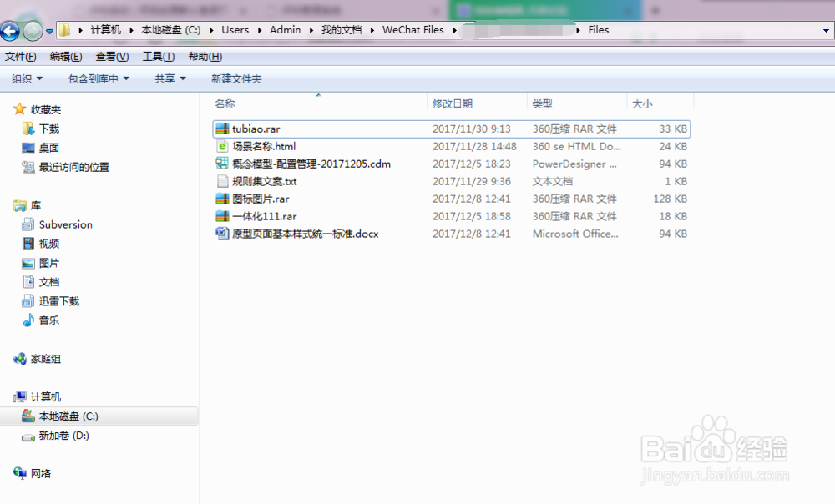
Task: Sort by the 大小 column header
Action: point(642,103)
